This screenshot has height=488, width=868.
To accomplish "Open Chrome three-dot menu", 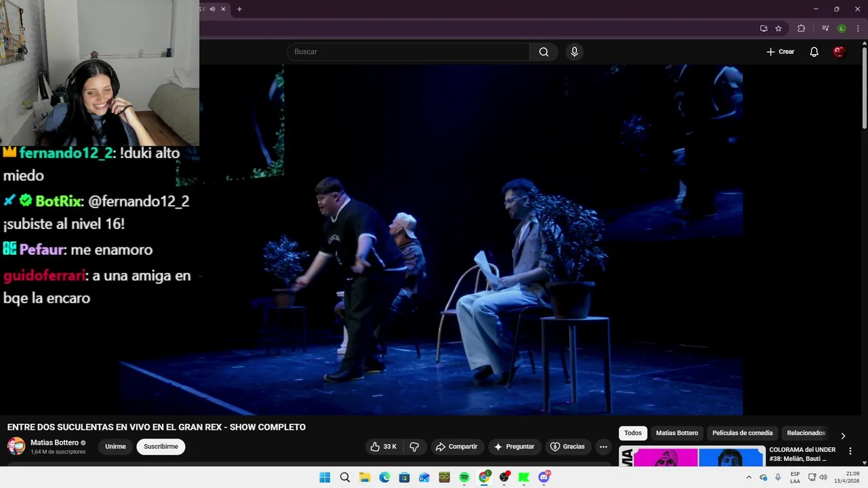I will [x=858, y=28].
